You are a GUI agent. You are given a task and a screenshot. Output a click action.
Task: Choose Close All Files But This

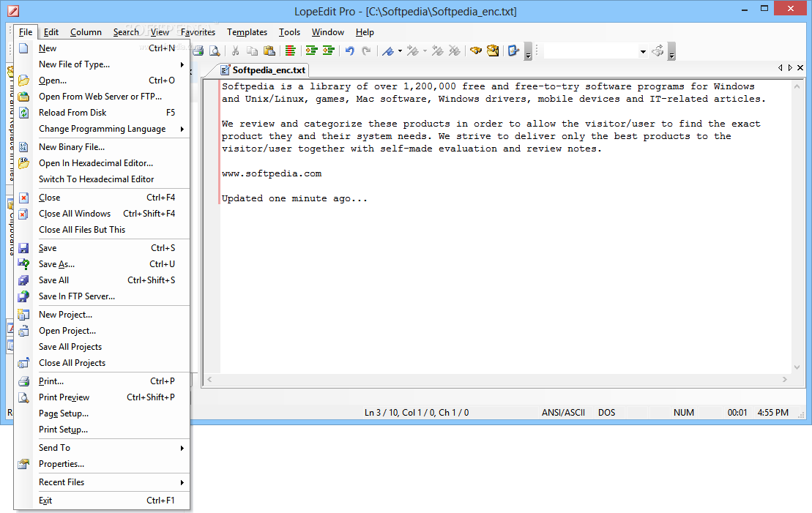[102, 230]
